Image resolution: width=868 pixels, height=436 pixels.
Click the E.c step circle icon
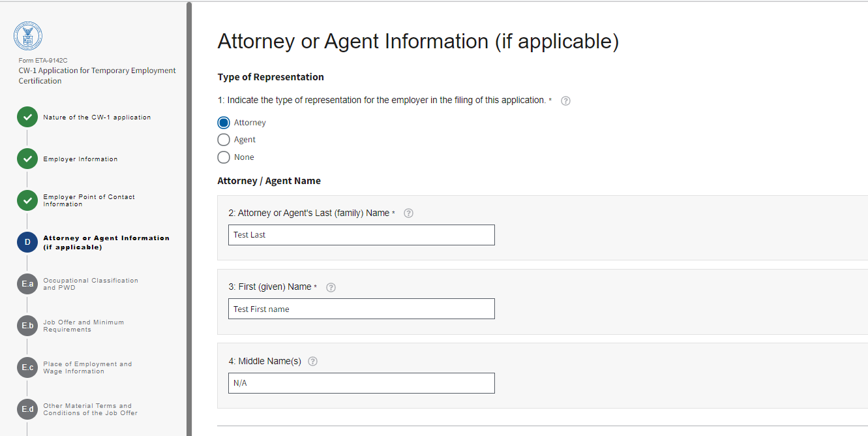click(27, 367)
